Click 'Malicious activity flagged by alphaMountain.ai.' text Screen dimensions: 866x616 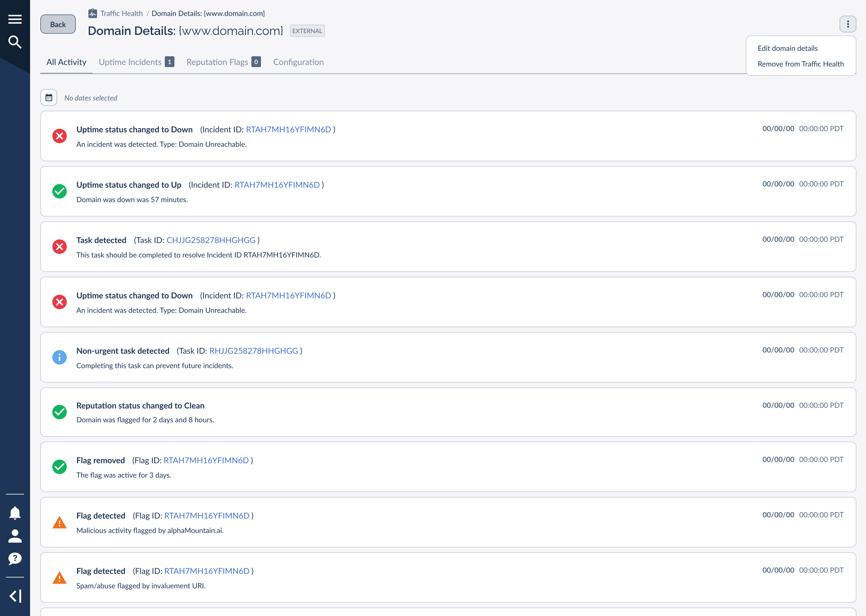[x=150, y=530]
